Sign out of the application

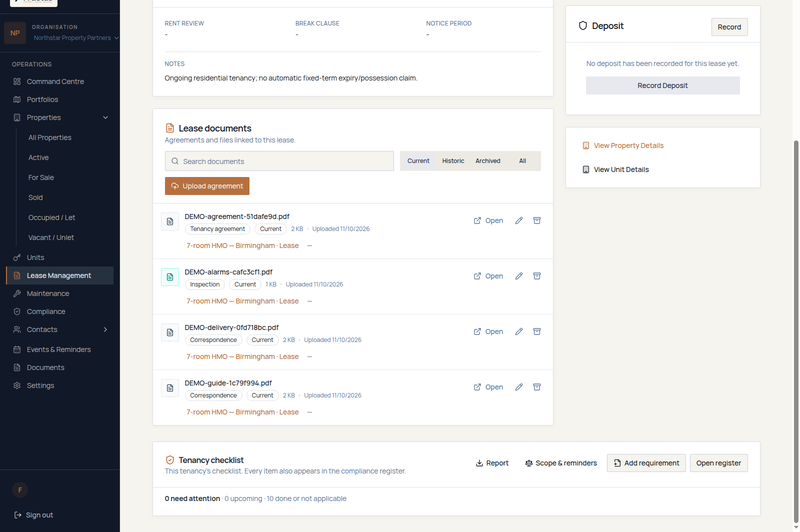(33, 515)
